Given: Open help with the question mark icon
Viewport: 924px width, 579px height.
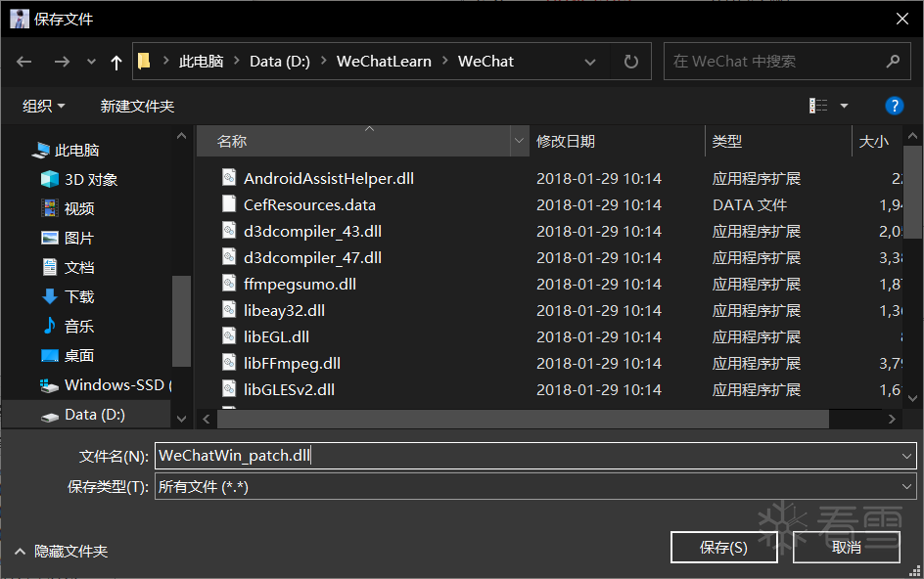Looking at the screenshot, I should click(894, 106).
